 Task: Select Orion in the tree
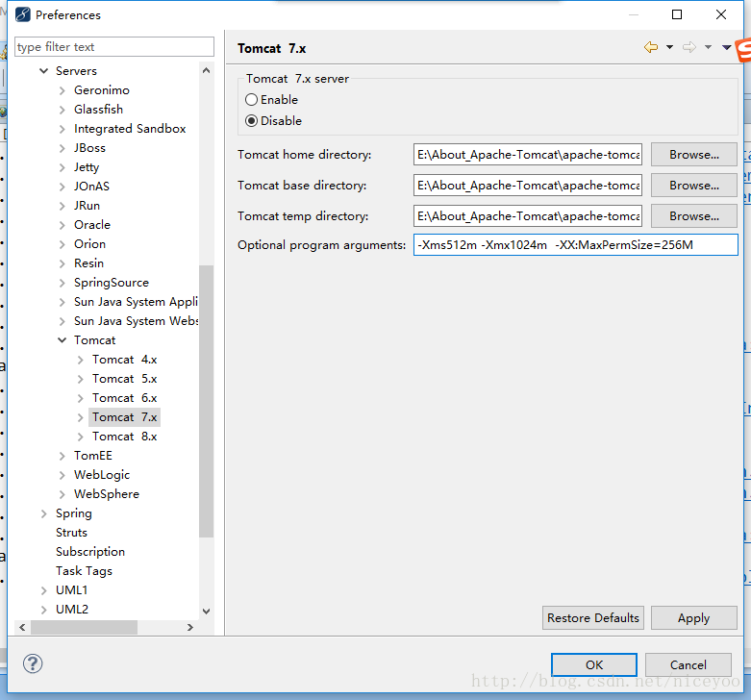pos(89,243)
